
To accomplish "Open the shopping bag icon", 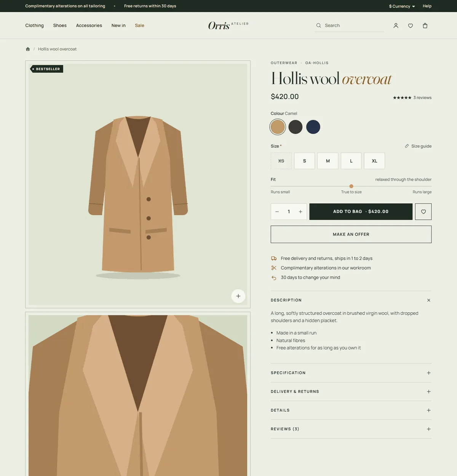I will (425, 26).
